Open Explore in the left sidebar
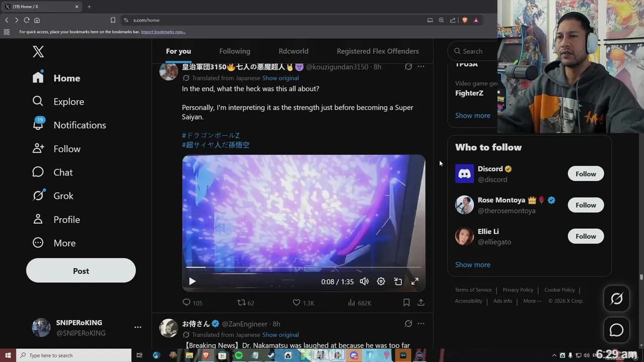This screenshot has width=644, height=362. coord(58,102)
